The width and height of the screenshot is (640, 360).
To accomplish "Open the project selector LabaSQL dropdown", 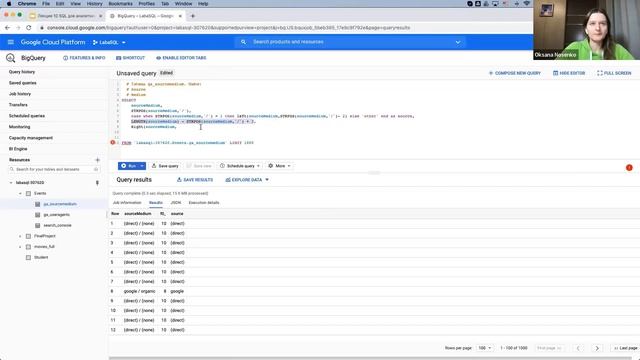I will coord(109,42).
